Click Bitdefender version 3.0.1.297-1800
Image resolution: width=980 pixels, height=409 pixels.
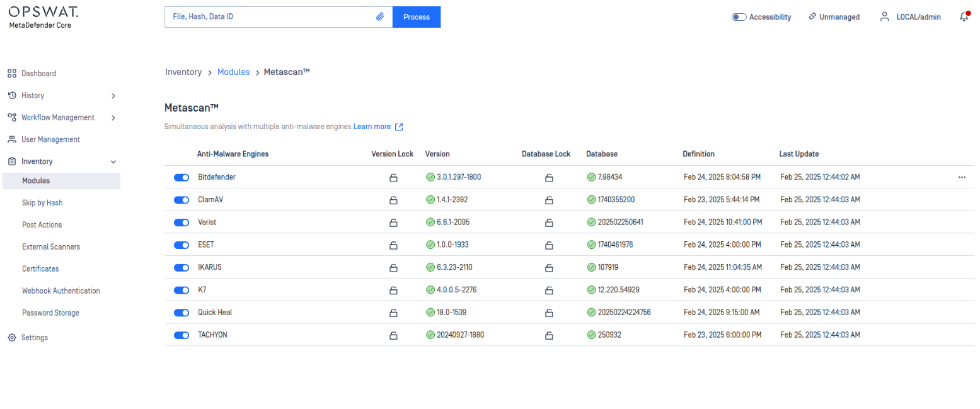pos(459,178)
